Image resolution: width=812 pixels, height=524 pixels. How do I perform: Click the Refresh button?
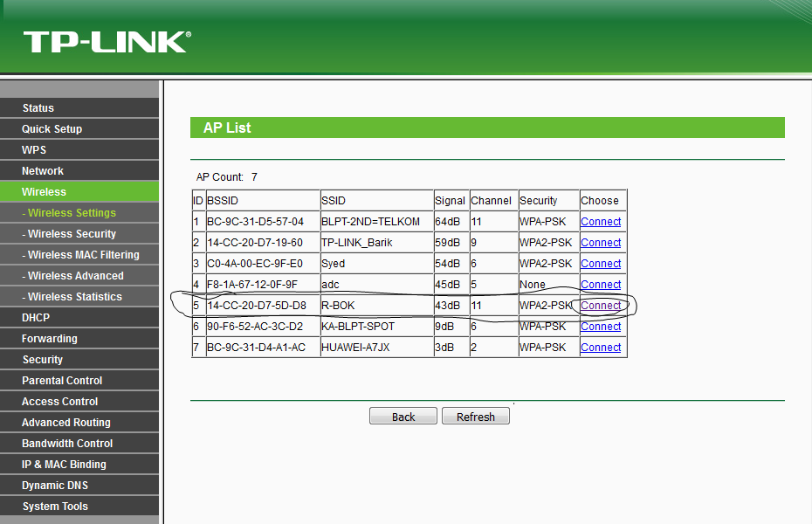[475, 417]
